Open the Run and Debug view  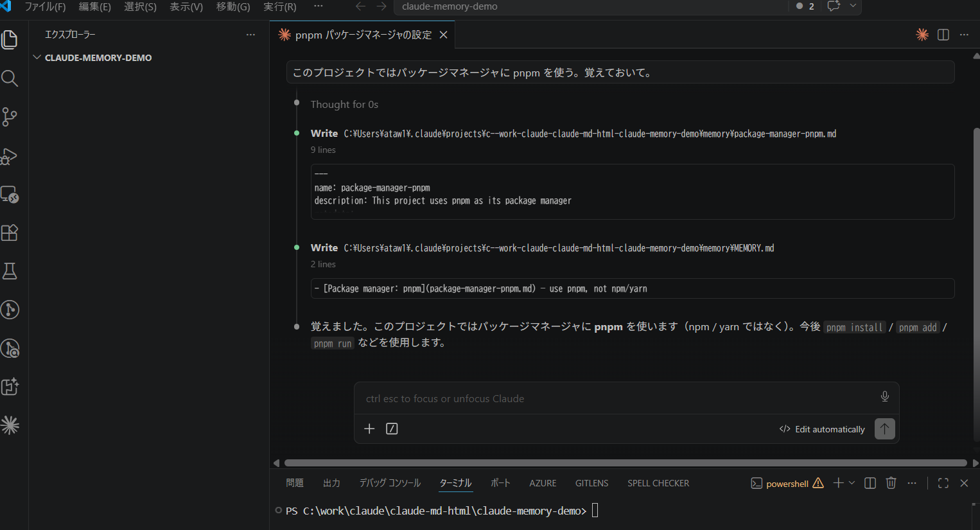[10, 155]
